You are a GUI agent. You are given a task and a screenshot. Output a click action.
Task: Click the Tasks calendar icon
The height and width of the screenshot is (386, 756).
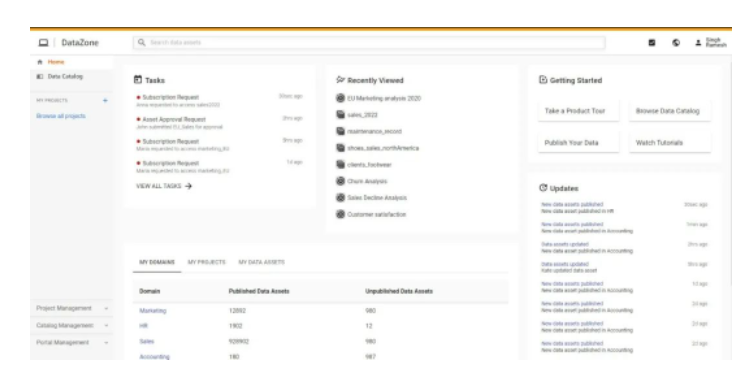tap(138, 80)
